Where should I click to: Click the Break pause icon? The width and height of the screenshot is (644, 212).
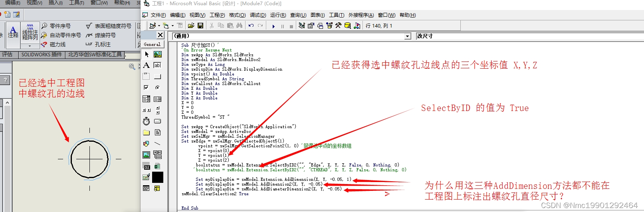point(283,26)
